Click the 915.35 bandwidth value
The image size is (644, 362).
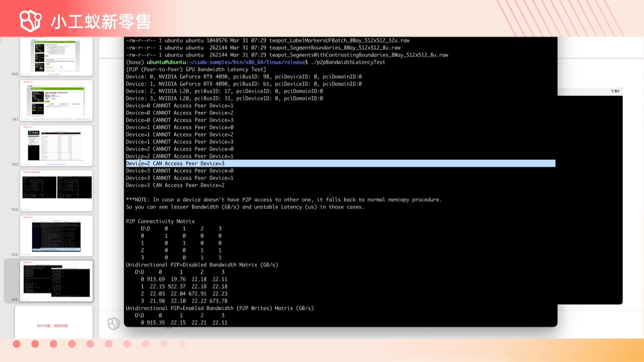pyautogui.click(x=155, y=323)
